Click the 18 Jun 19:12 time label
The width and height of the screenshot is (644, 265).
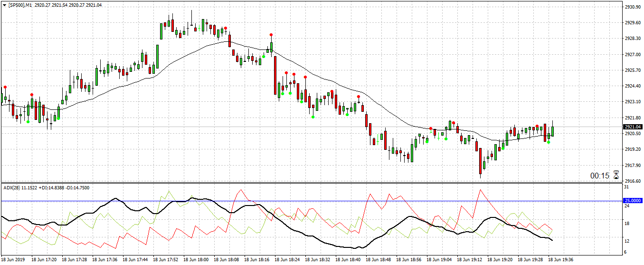coord(470,260)
